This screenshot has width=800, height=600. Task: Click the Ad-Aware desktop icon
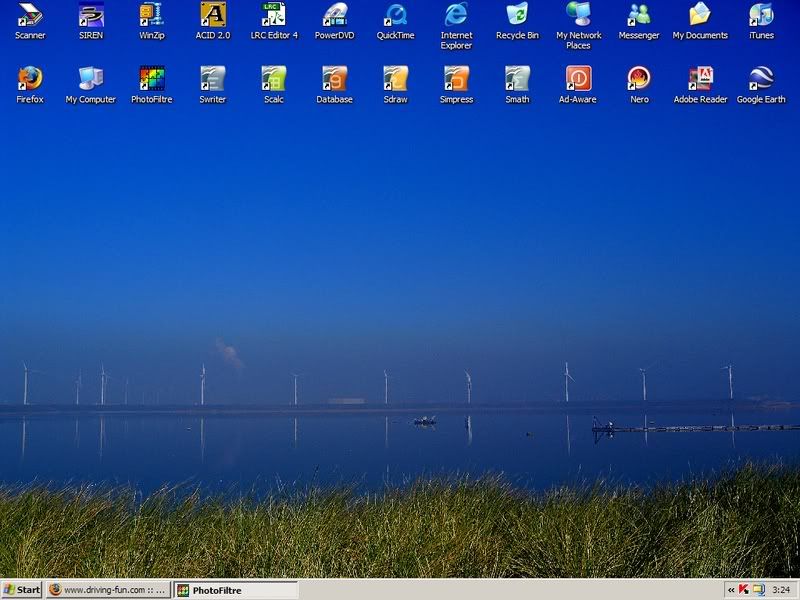tap(578, 79)
